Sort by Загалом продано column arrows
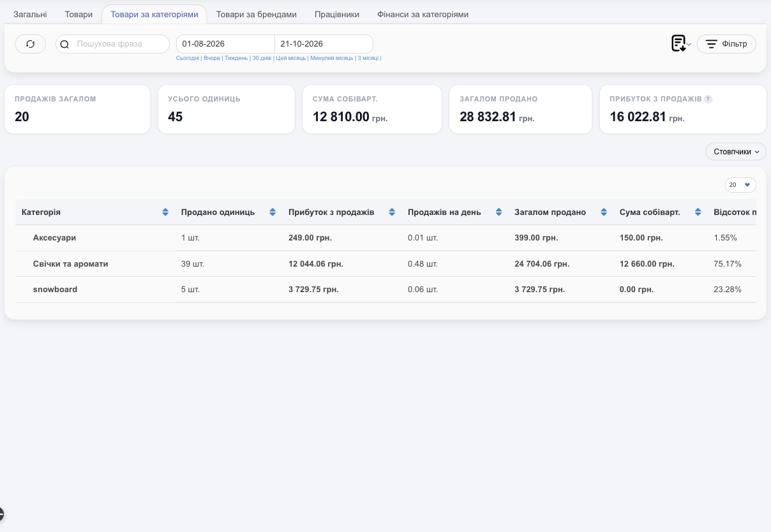This screenshot has width=771, height=532. (604, 212)
